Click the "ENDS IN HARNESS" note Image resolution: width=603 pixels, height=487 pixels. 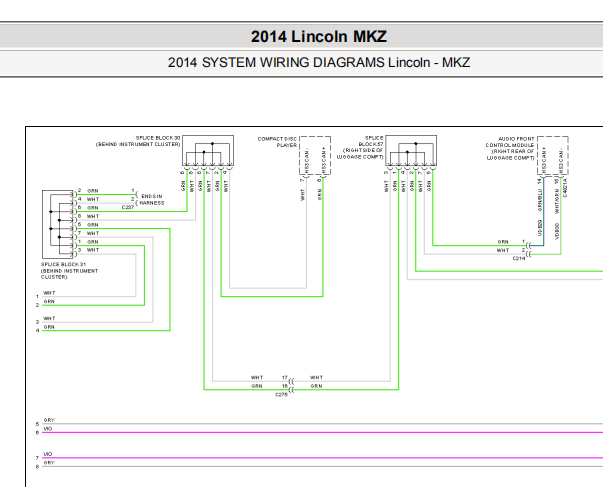pos(152,199)
